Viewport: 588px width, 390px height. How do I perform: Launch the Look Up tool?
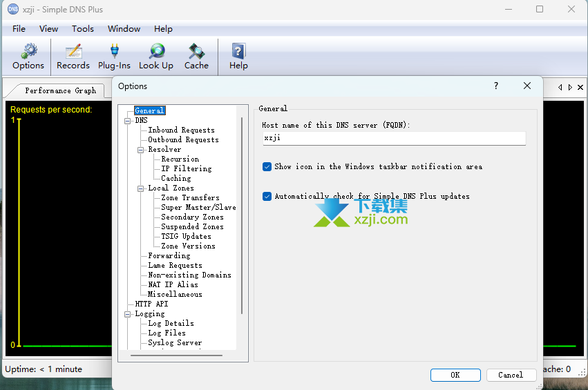click(156, 56)
